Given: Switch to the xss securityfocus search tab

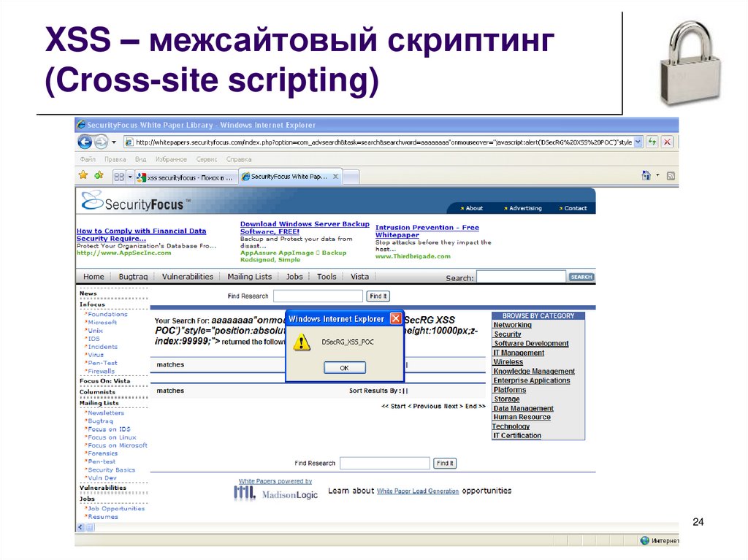Looking at the screenshot, I should (186, 177).
